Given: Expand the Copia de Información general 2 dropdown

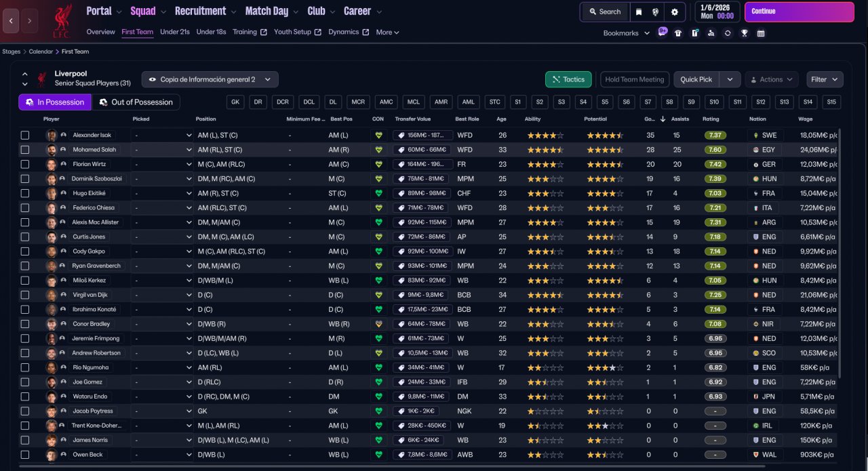Looking at the screenshot, I should point(210,79).
